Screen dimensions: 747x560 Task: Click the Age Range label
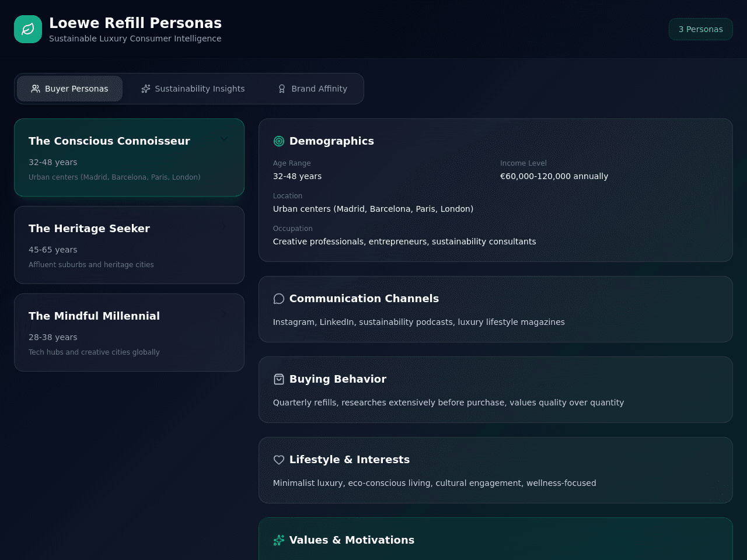click(x=292, y=163)
